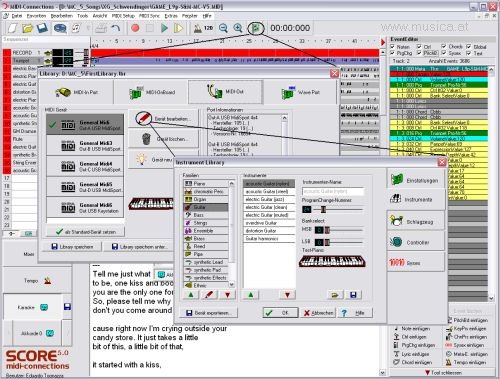The height and width of the screenshot is (379, 500).
Task: Select the MIDI-In Port tab in Library
Action: (x=77, y=92)
